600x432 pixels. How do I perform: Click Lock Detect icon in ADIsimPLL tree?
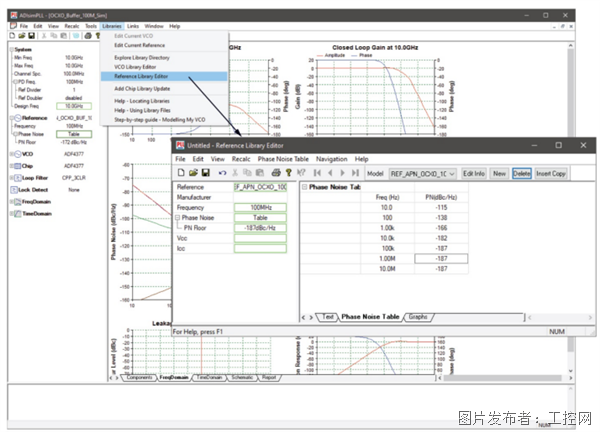(14, 190)
